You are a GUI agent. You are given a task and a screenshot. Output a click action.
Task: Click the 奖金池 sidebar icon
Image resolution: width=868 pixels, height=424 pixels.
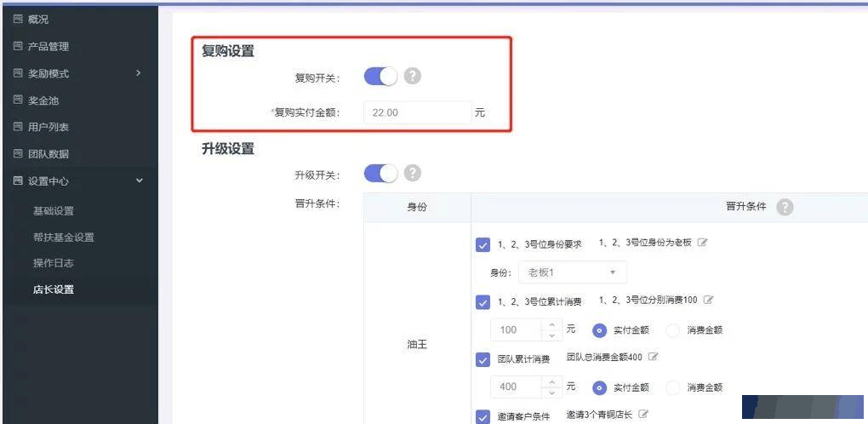pos(18,100)
